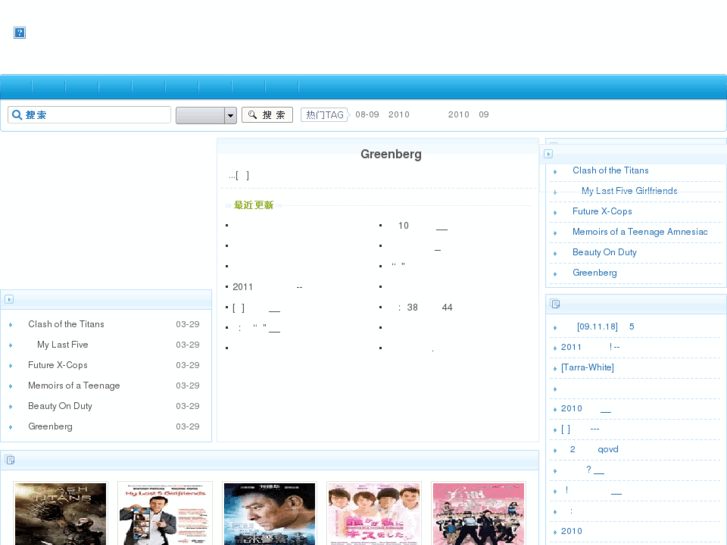Click the right panel header arrow icon

[x=548, y=154]
